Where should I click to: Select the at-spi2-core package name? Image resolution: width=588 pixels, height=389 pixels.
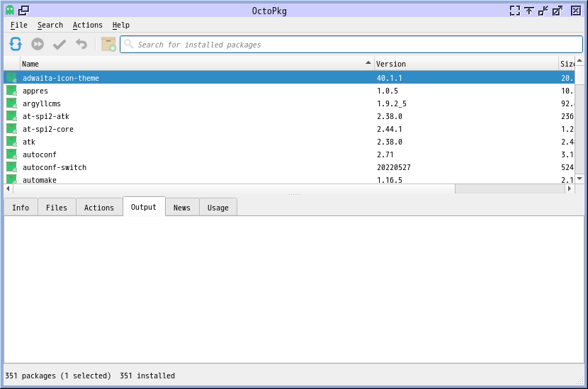click(48, 129)
